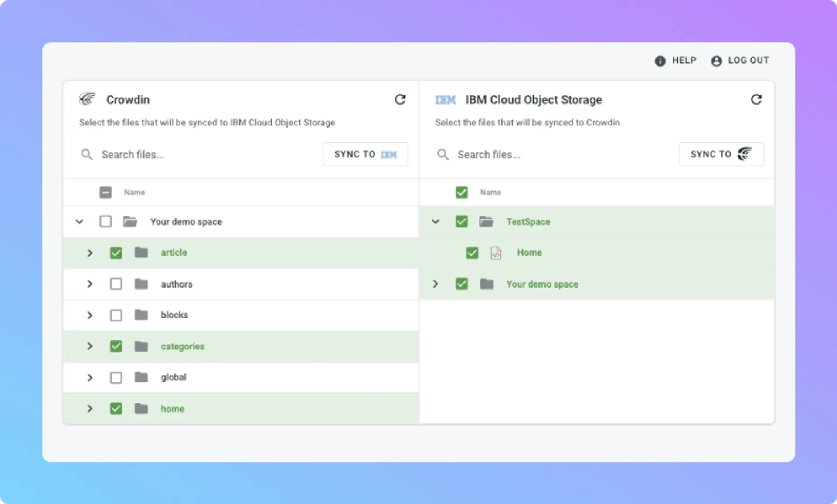837x504 pixels.
Task: Click the blocks folder icon
Action: [141, 315]
